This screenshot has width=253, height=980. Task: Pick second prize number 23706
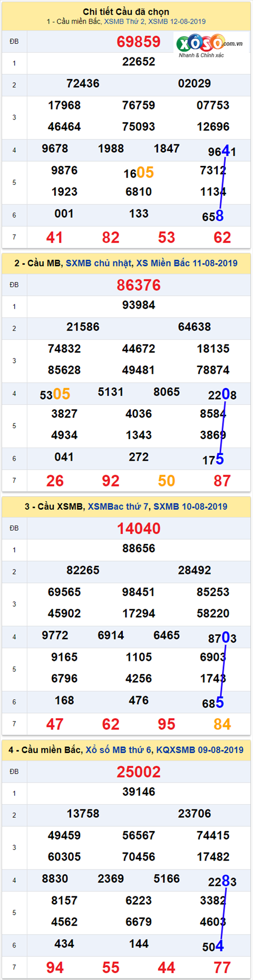[194, 813]
